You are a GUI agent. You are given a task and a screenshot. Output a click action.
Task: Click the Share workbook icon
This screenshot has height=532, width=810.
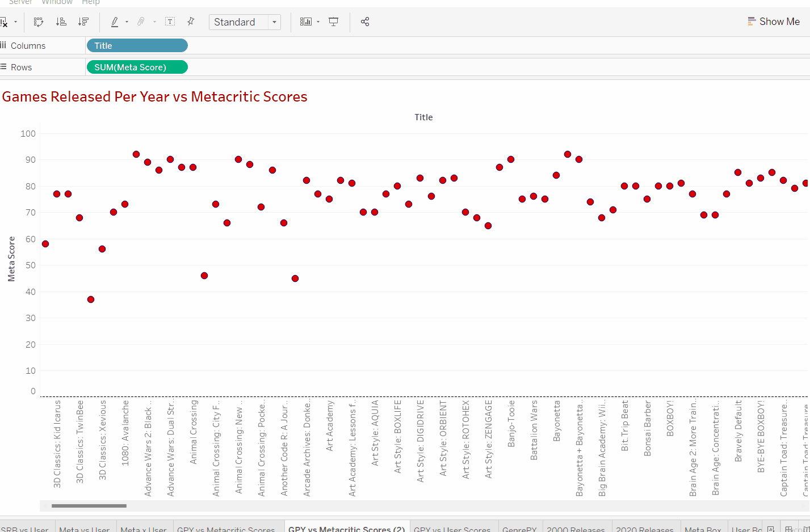pos(365,22)
